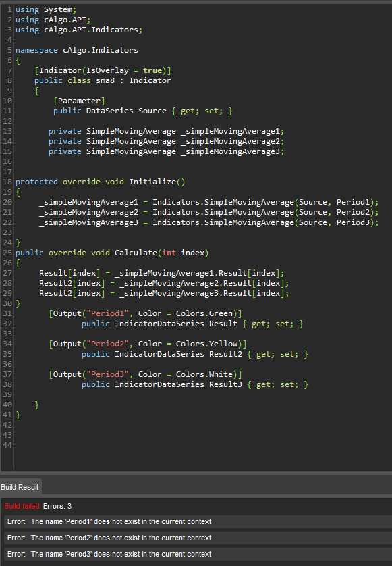Click Period1 argument on line 20

point(353,202)
